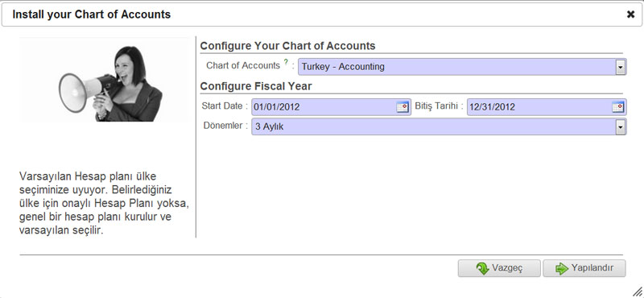Click the megaphone woman image
The height and width of the screenshot is (298, 644).
coord(105,80)
